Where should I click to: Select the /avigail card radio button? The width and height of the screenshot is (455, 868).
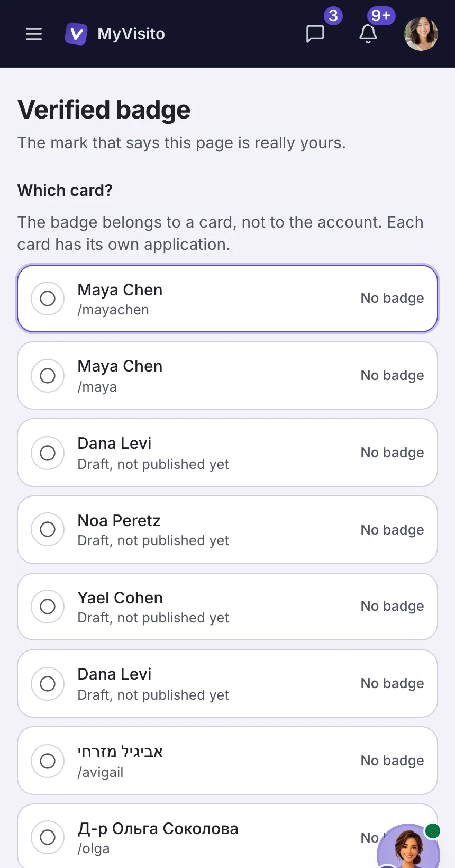pyautogui.click(x=48, y=761)
